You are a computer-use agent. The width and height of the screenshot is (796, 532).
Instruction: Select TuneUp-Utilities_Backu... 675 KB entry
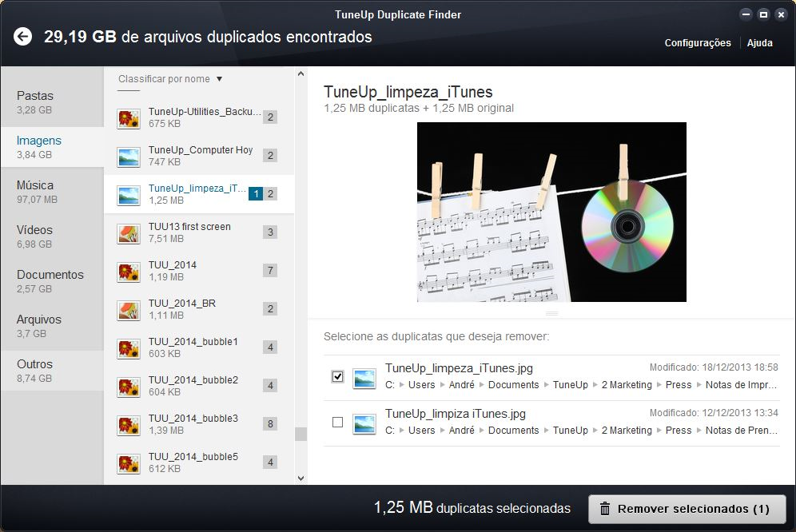199,117
